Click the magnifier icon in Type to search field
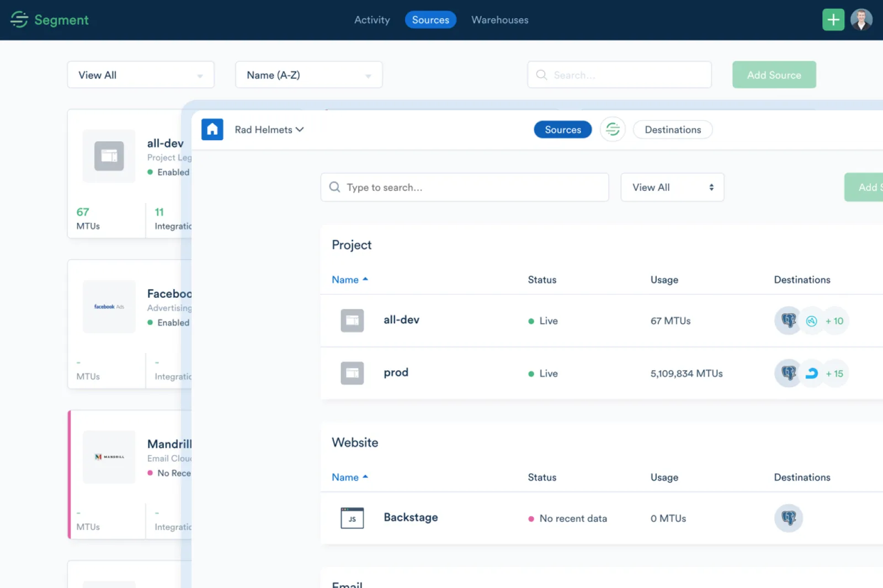This screenshot has height=588, width=883. click(334, 187)
